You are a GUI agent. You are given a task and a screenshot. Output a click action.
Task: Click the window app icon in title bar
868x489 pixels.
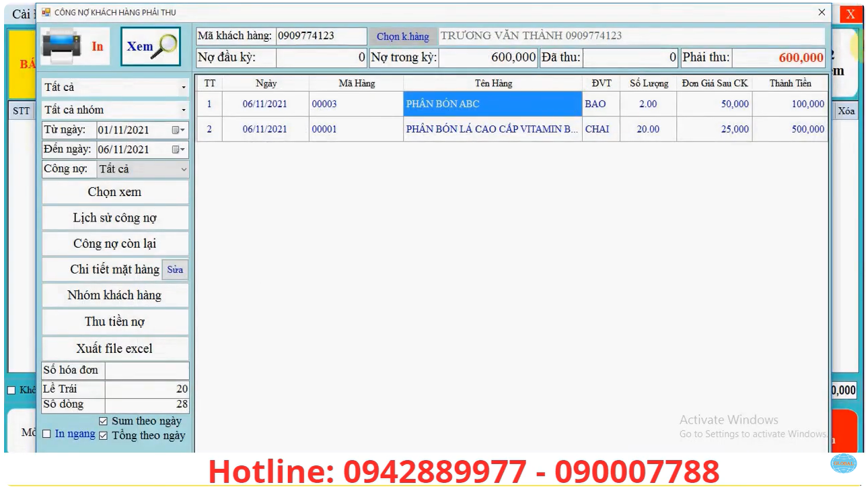(x=46, y=12)
